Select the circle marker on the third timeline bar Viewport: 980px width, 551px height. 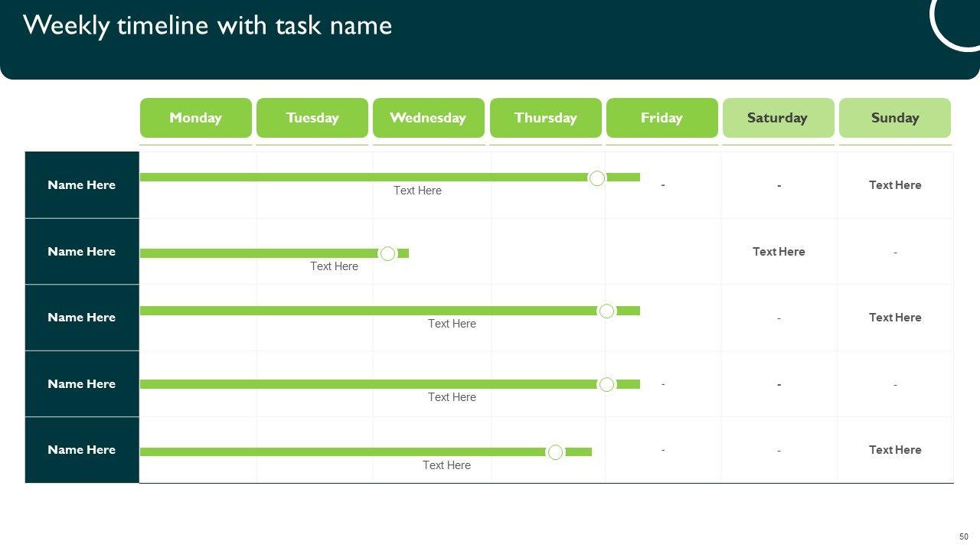coord(607,311)
